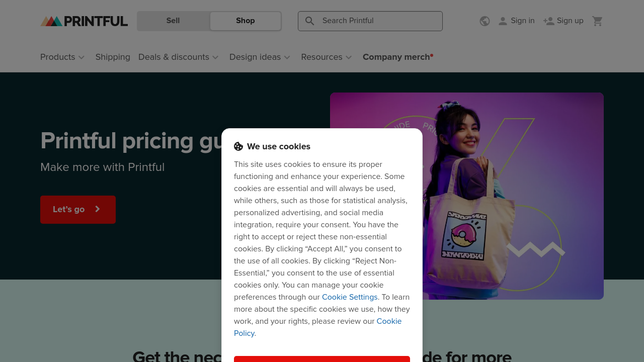Click arrow icon on Let's go button
The image size is (644, 362).
pyautogui.click(x=98, y=209)
